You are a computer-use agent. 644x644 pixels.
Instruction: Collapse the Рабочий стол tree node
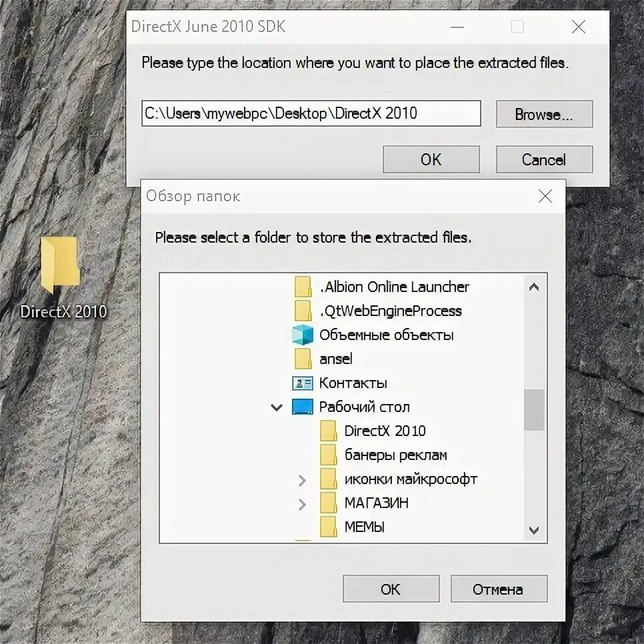pos(277,407)
